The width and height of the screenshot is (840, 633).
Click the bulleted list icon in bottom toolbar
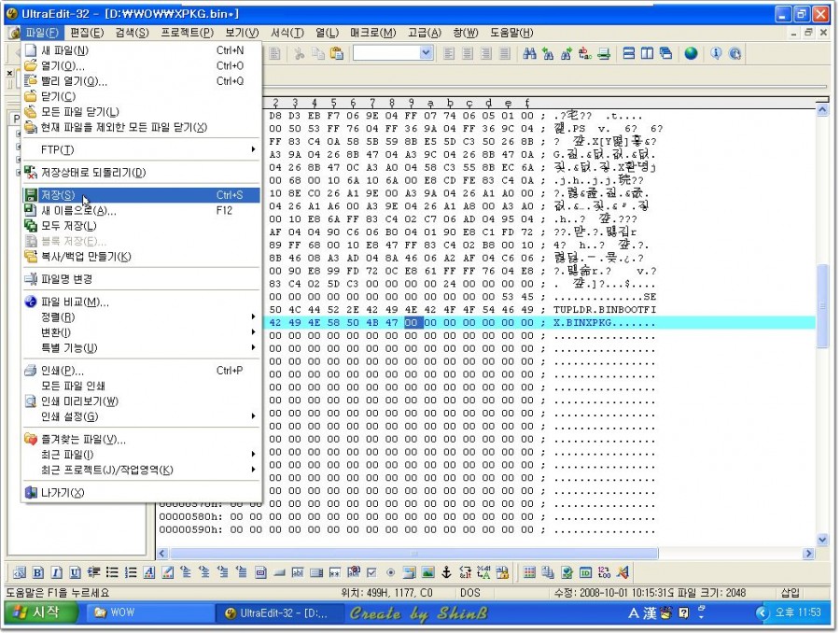112,572
